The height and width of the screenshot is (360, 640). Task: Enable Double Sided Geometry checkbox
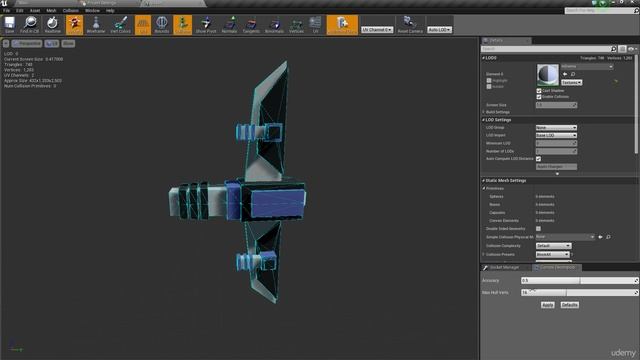[x=538, y=229]
